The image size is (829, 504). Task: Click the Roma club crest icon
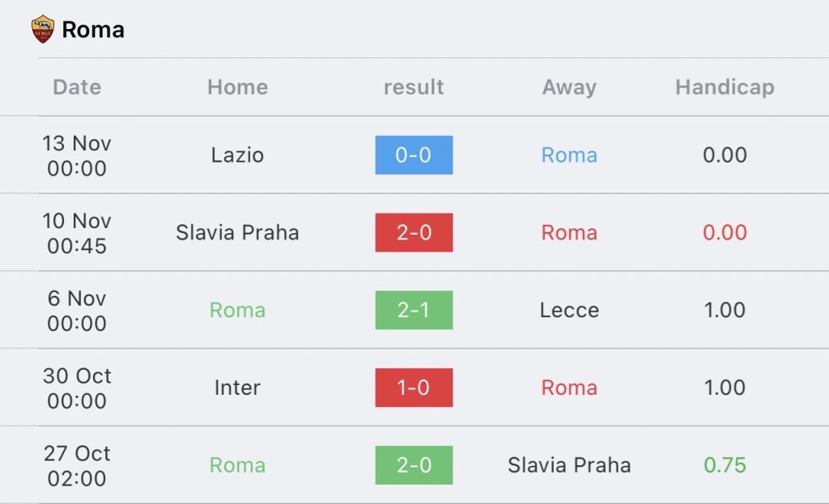[43, 29]
